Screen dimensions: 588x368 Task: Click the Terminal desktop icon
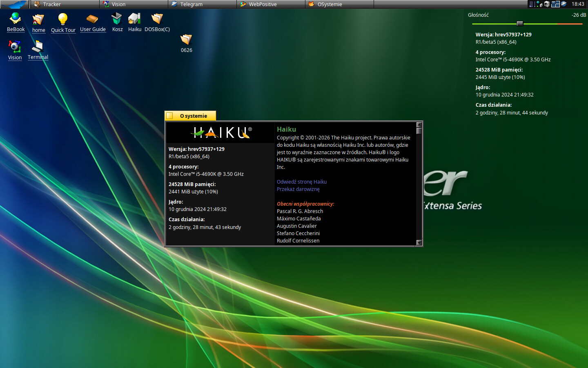pyautogui.click(x=38, y=47)
